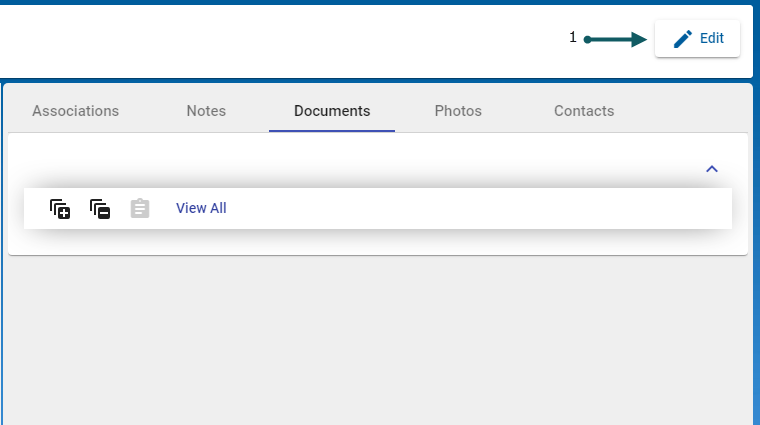Collapse all document groups icon
The image size is (760, 425).
[x=100, y=208]
